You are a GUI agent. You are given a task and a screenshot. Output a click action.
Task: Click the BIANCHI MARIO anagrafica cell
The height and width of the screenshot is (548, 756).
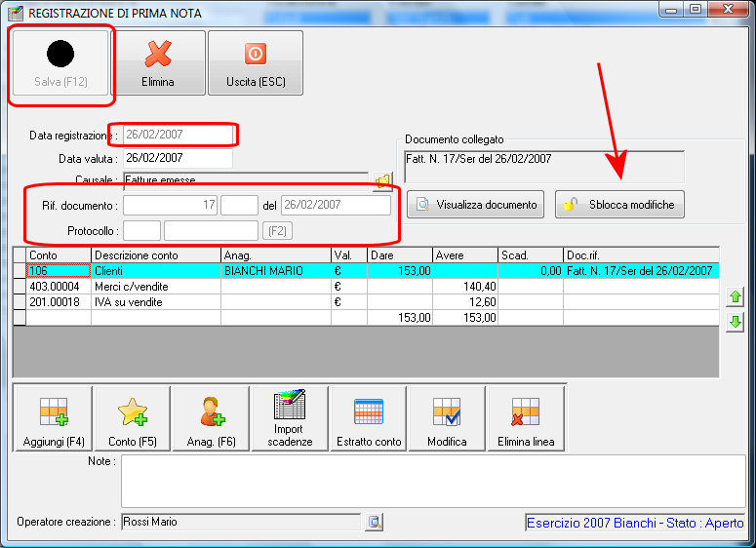276,271
